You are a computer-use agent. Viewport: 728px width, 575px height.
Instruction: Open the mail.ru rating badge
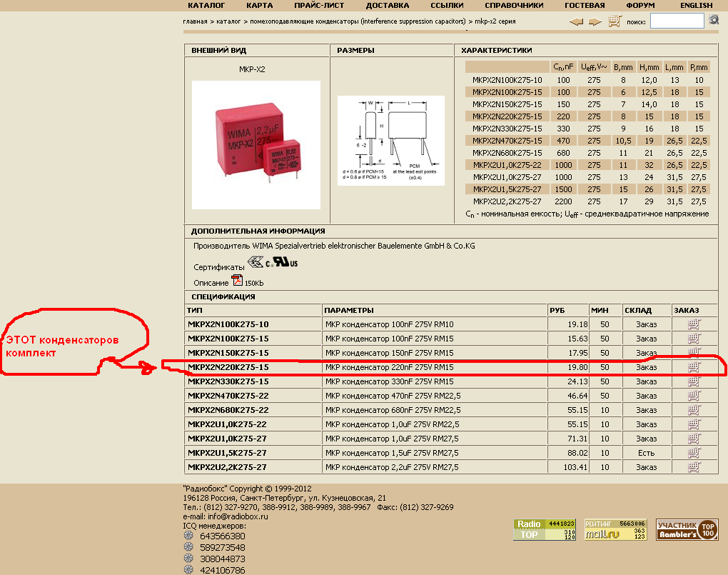click(x=615, y=529)
